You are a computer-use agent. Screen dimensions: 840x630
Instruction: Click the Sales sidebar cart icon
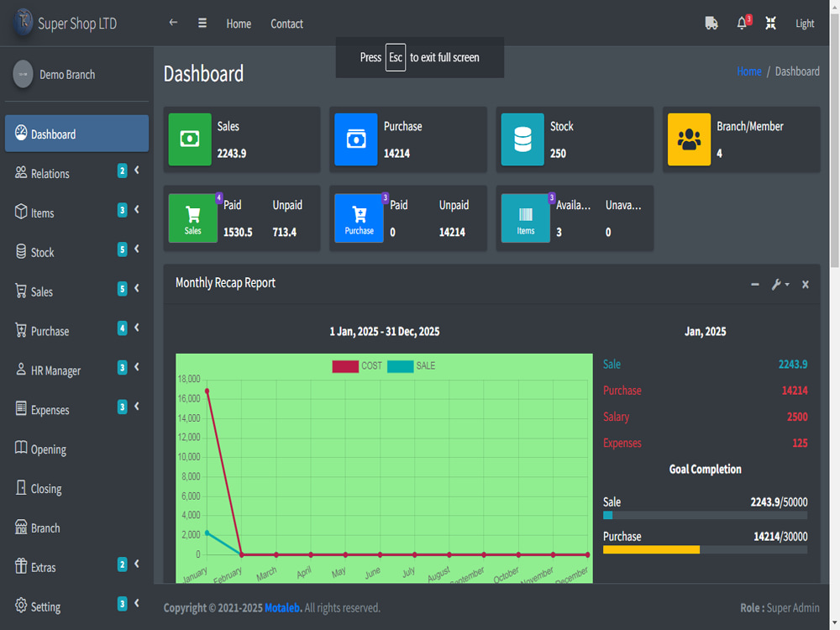pos(21,291)
